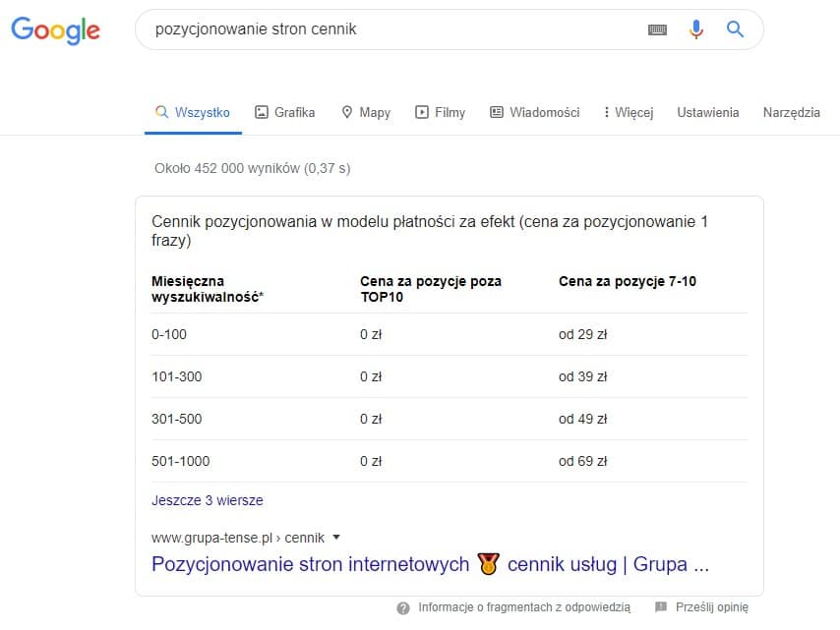Open the Wiadomości tab

pos(534,112)
